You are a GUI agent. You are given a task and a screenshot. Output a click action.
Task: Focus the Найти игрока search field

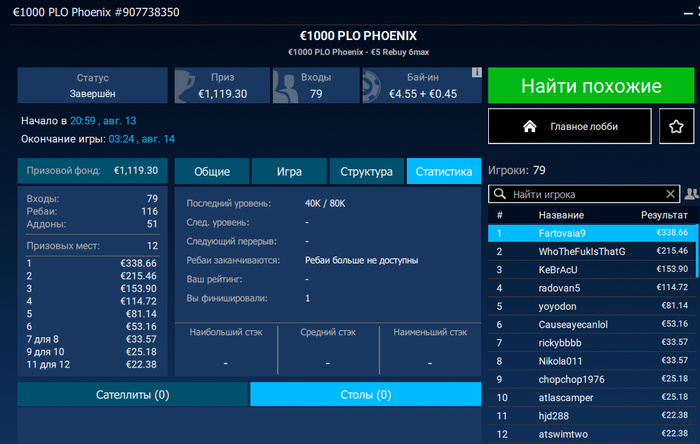[x=584, y=194]
